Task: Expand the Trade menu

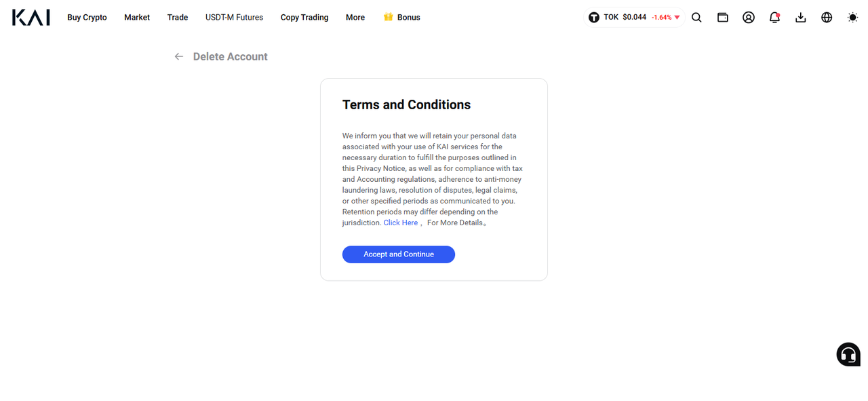Action: tap(178, 18)
